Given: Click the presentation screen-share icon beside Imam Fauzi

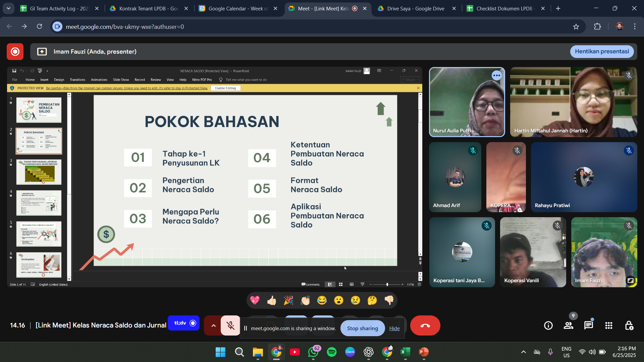Looking at the screenshot, I should (x=42, y=52).
